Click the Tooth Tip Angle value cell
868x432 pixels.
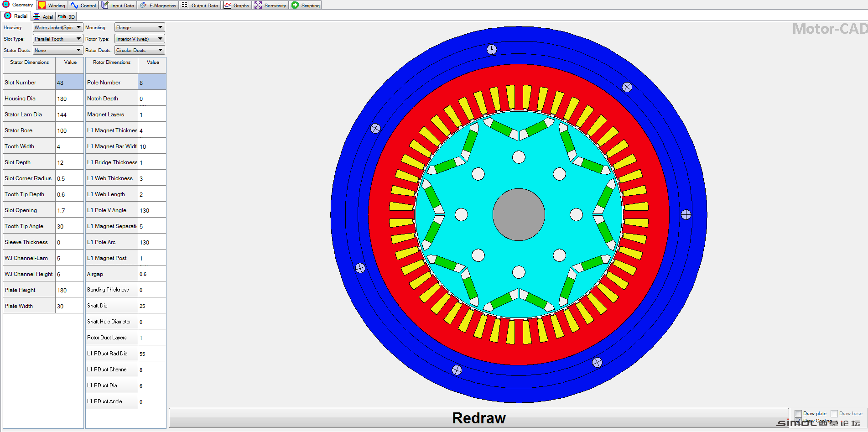point(69,226)
